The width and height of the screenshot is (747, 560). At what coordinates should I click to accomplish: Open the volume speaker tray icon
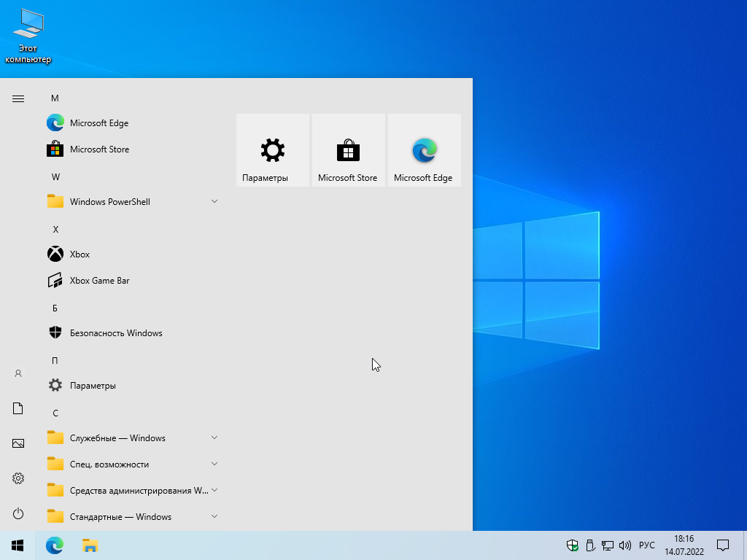click(x=625, y=545)
